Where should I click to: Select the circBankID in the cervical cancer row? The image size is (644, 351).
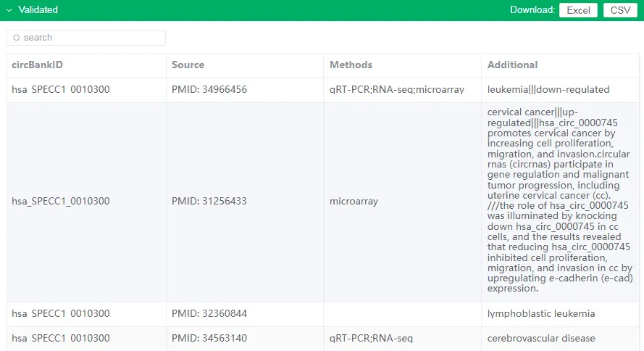tap(61, 202)
